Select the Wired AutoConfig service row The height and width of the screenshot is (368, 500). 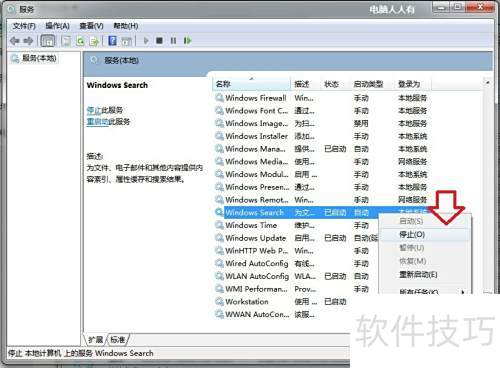pos(297,263)
